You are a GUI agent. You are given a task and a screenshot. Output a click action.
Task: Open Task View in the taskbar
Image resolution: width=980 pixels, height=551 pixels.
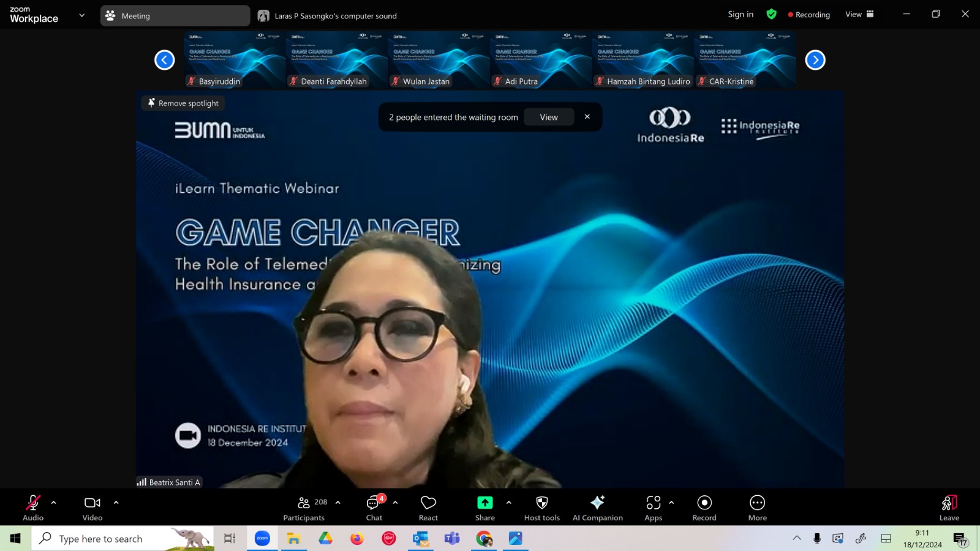point(230,539)
